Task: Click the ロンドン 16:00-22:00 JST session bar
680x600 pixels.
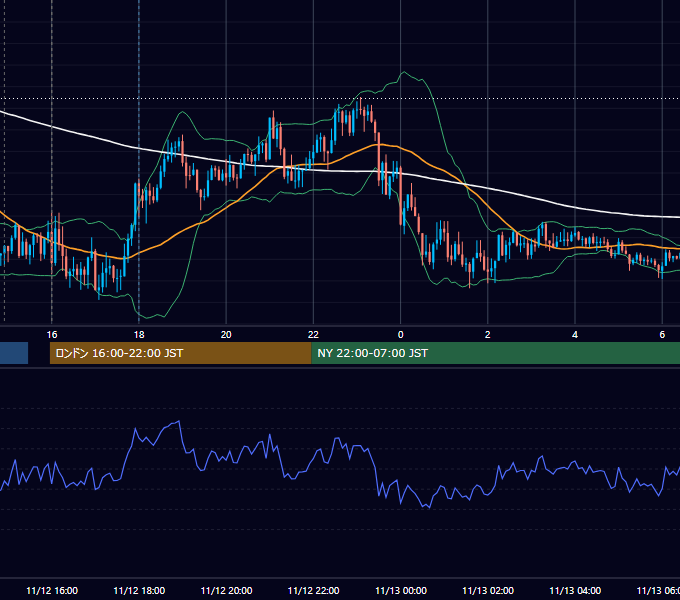Action: click(x=180, y=353)
